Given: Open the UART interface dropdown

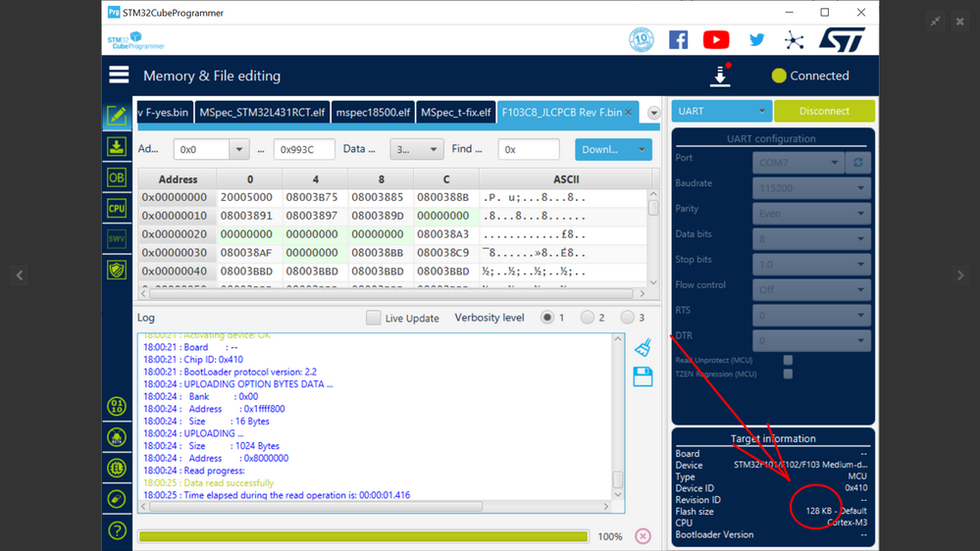Looking at the screenshot, I should [721, 111].
